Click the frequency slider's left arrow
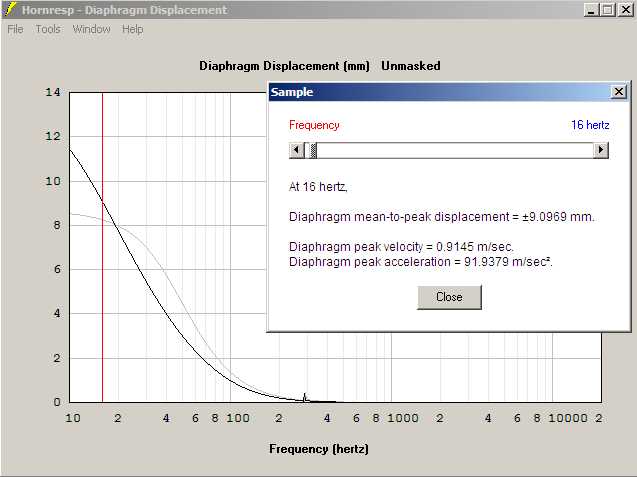This screenshot has height=477, width=637. tap(297, 150)
